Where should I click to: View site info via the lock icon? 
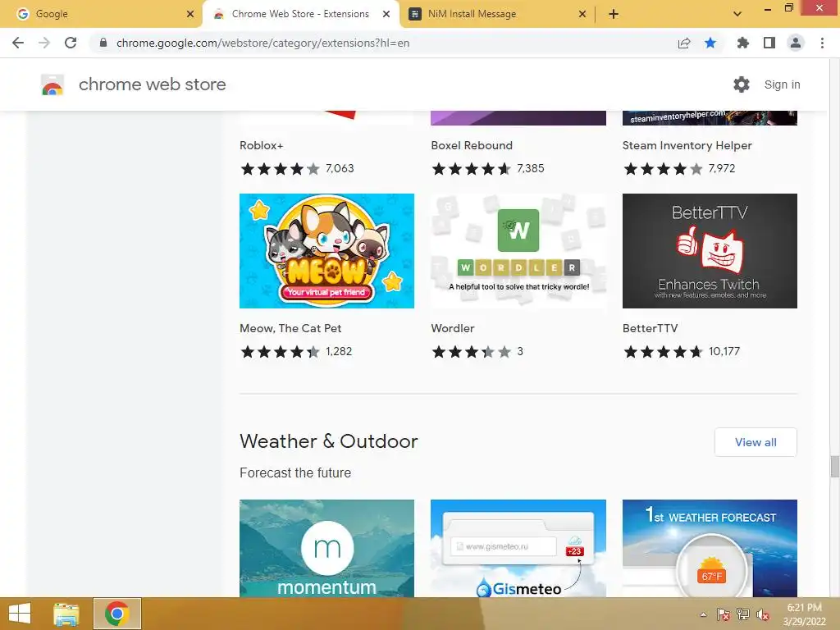(x=103, y=43)
